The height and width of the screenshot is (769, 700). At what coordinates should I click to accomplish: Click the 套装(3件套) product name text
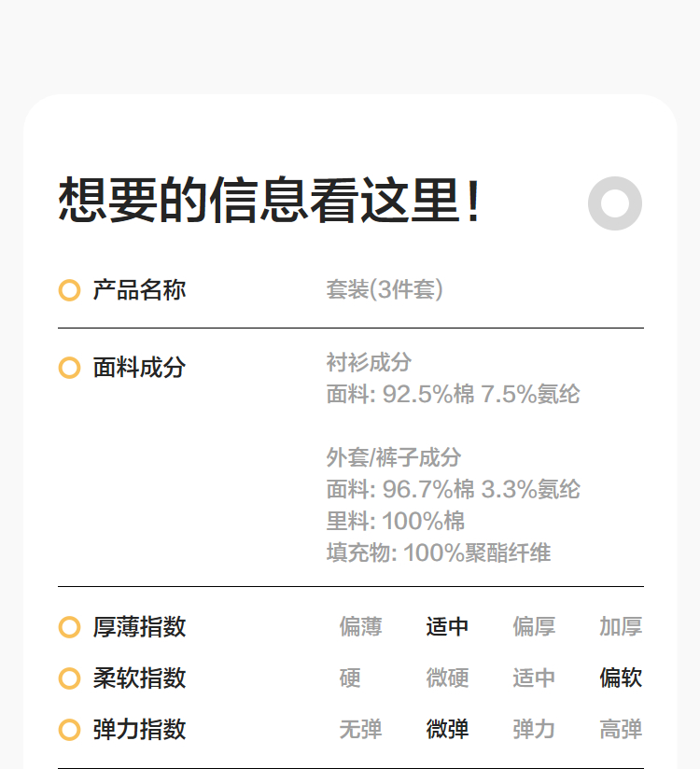coord(385,290)
